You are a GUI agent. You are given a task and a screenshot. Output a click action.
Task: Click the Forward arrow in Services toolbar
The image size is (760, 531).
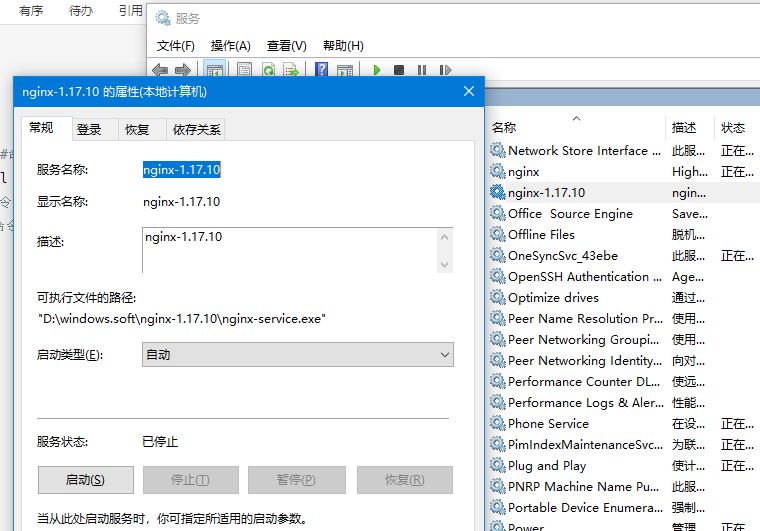pos(183,70)
